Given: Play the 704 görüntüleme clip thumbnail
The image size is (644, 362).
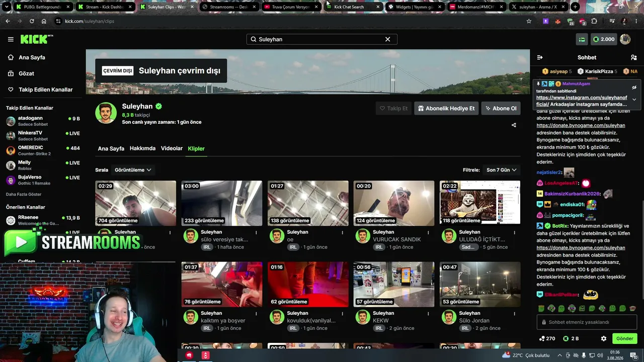Looking at the screenshot, I should (x=135, y=203).
